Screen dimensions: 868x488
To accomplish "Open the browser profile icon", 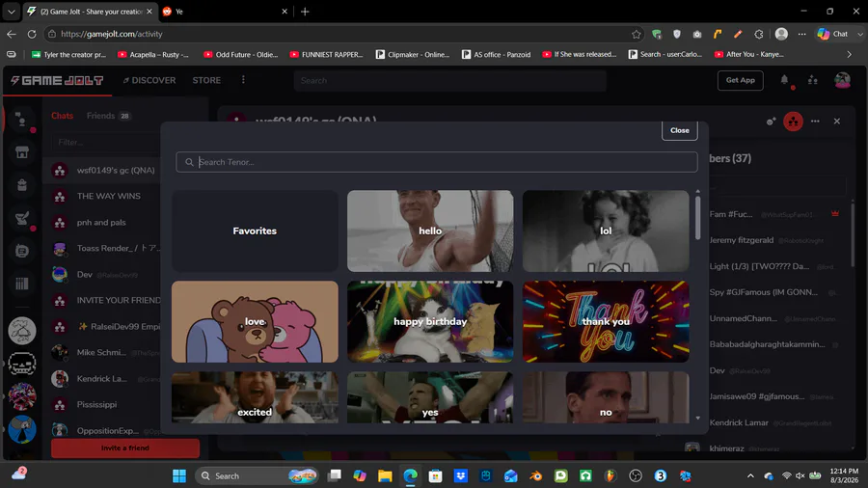I will pos(781,34).
